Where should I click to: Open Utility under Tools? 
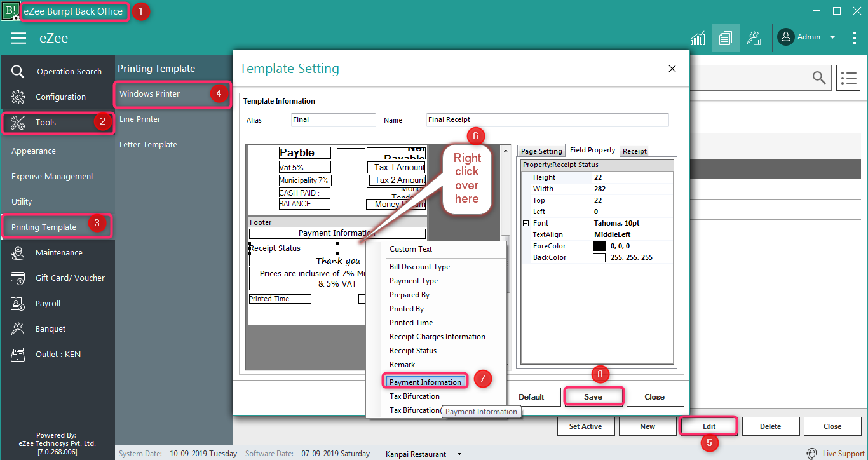pos(22,202)
